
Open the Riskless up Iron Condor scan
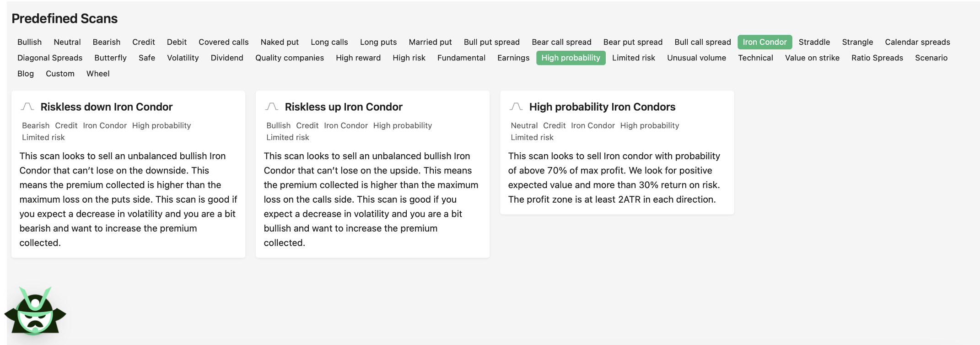coord(343,107)
